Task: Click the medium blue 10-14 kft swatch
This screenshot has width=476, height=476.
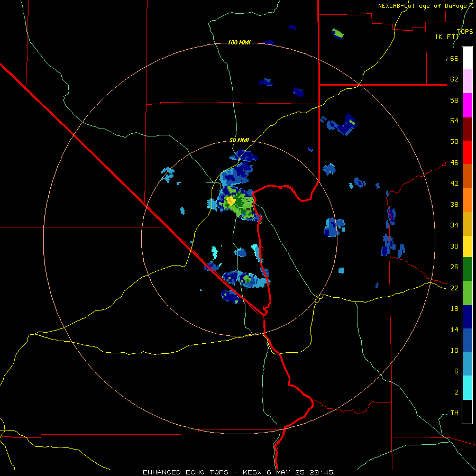Action: tap(467, 340)
